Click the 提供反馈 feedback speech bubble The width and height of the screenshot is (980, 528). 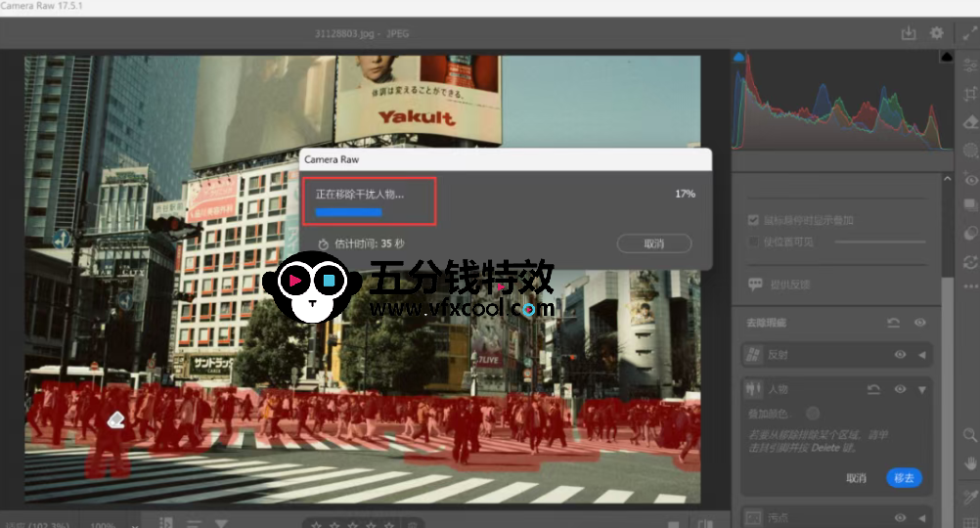click(755, 285)
